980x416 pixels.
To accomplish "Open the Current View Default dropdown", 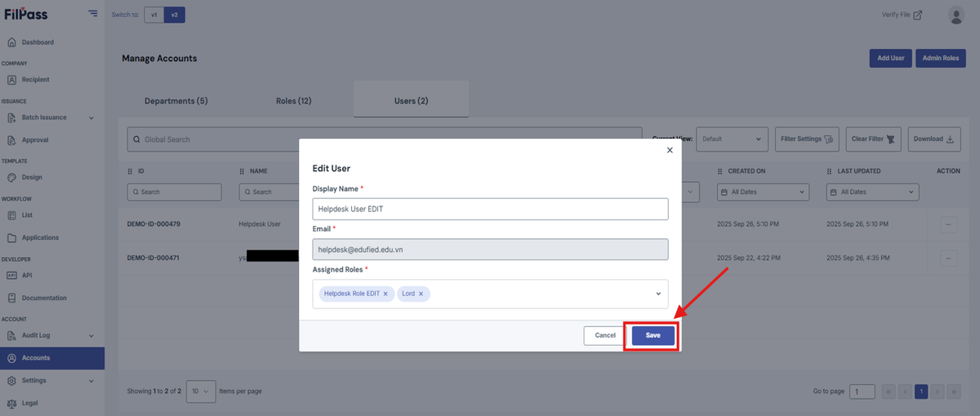I will pos(733,139).
